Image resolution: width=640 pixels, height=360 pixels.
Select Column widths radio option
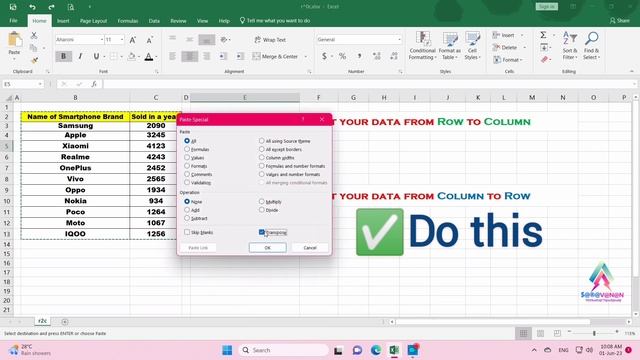[262, 158]
